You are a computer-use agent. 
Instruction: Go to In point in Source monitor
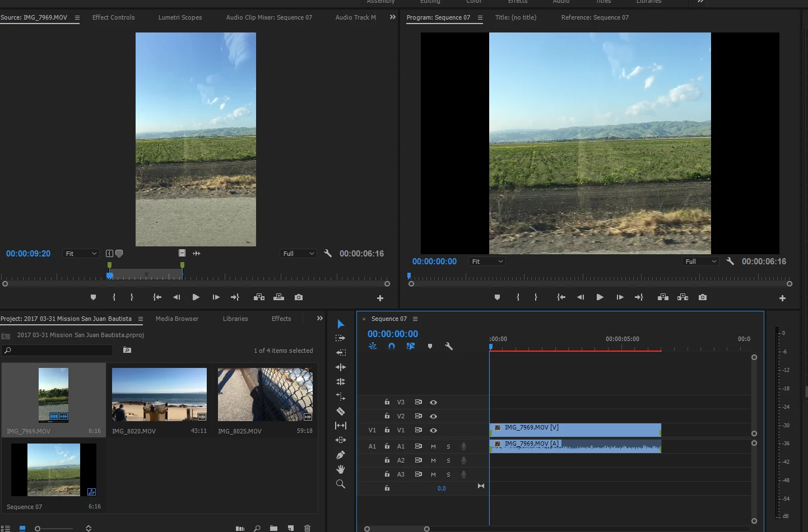click(157, 297)
